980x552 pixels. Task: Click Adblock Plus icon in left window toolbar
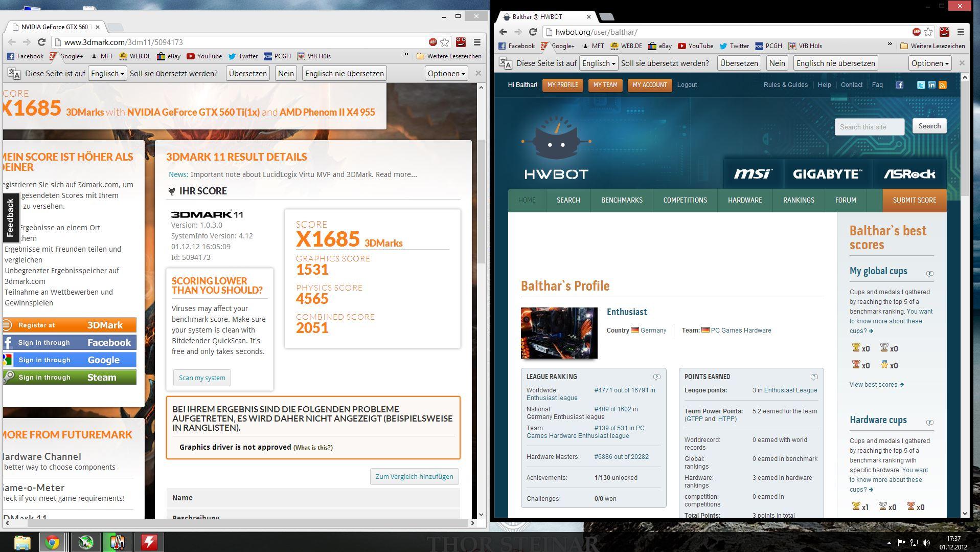tap(433, 42)
